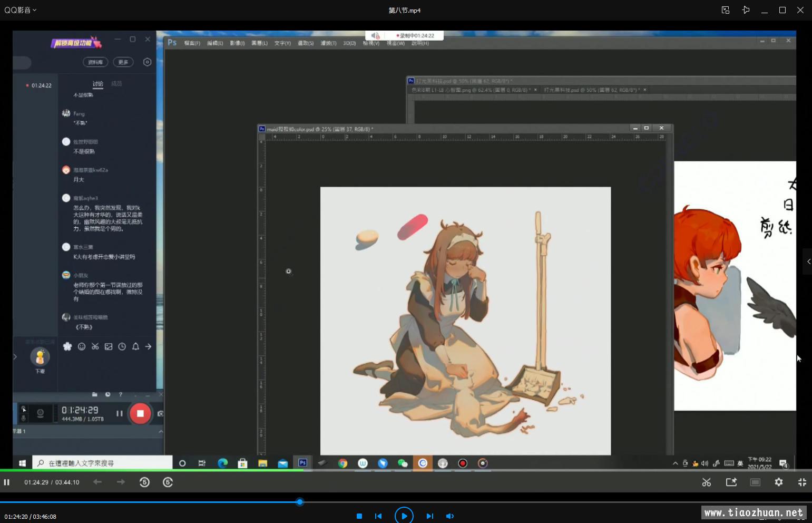Rewind 5 seconds with the circular icon
Screen dimensions: 812x523
click(x=144, y=482)
